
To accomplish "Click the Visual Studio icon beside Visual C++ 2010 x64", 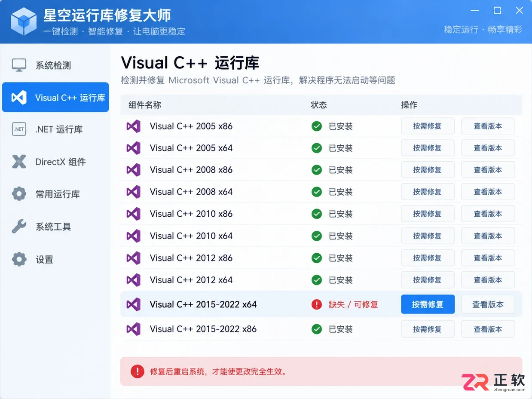I will click(134, 236).
